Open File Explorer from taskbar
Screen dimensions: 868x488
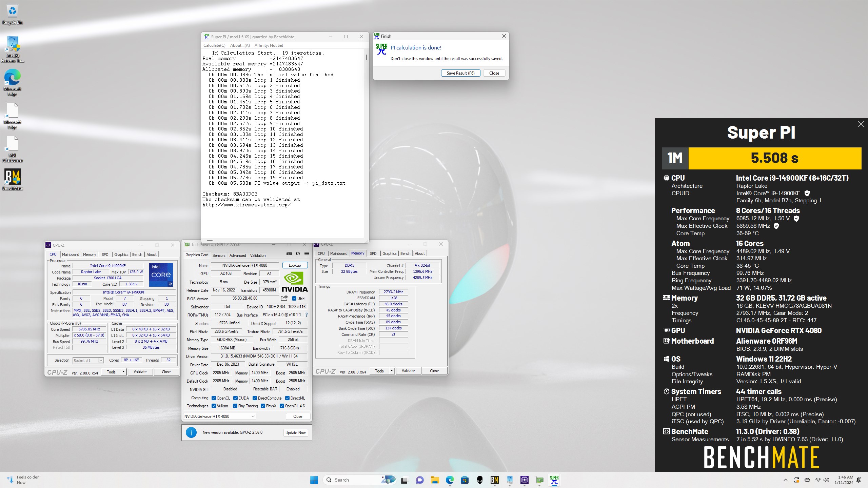435,480
